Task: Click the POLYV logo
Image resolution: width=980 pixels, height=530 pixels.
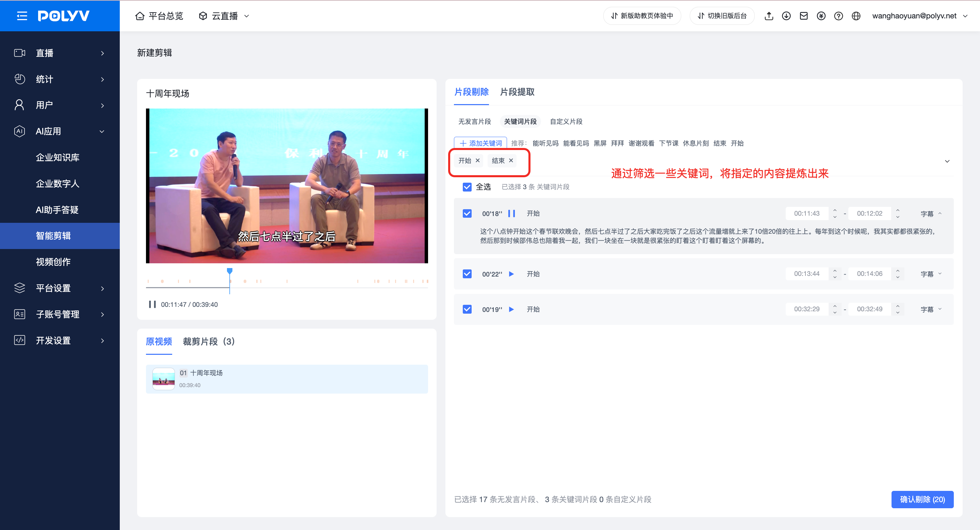Action: 64,16
